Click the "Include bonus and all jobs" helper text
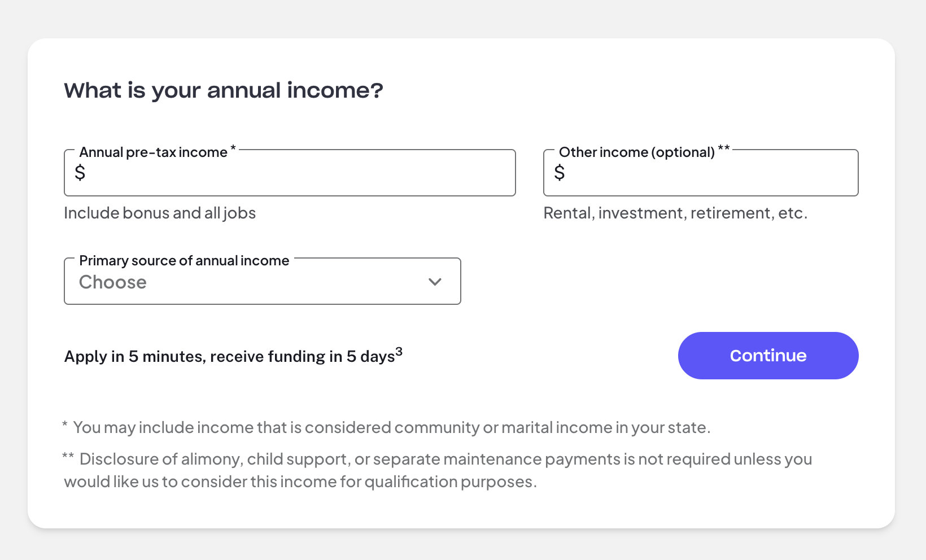 tap(160, 213)
